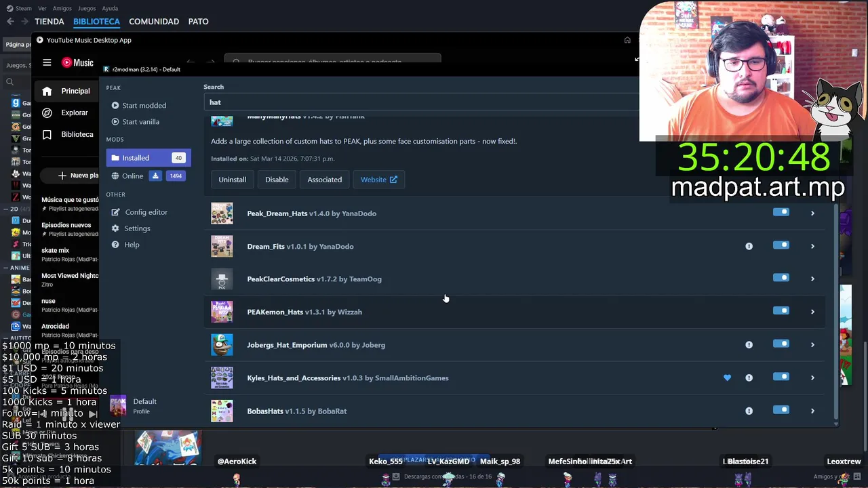
Task: Click the Kyles_Hats_and_Accessories mod icon
Action: (222, 378)
